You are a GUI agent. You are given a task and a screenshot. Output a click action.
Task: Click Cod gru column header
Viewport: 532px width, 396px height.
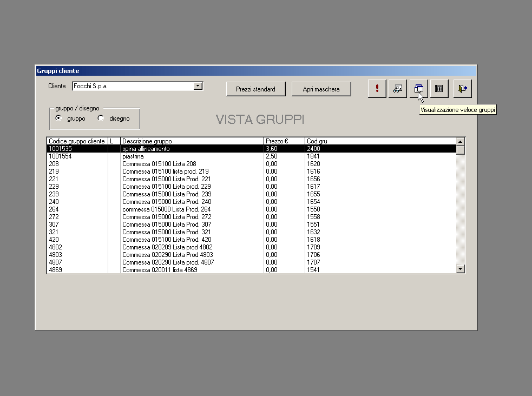(x=380, y=141)
